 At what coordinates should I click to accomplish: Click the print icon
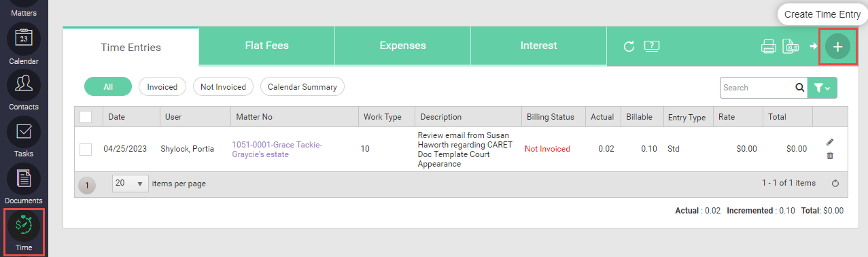(x=769, y=46)
